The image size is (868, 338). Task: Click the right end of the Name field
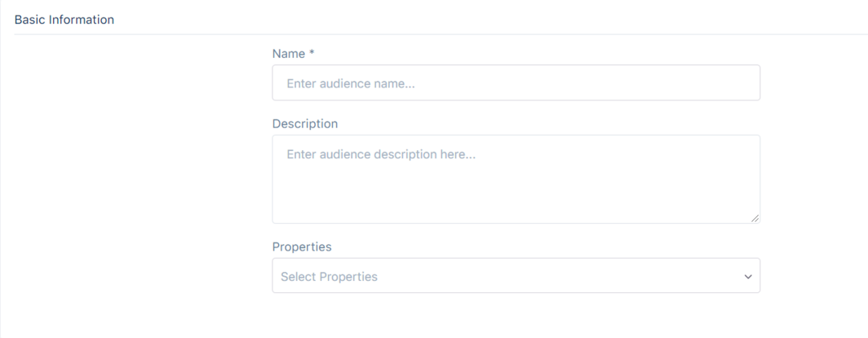[x=742, y=83]
